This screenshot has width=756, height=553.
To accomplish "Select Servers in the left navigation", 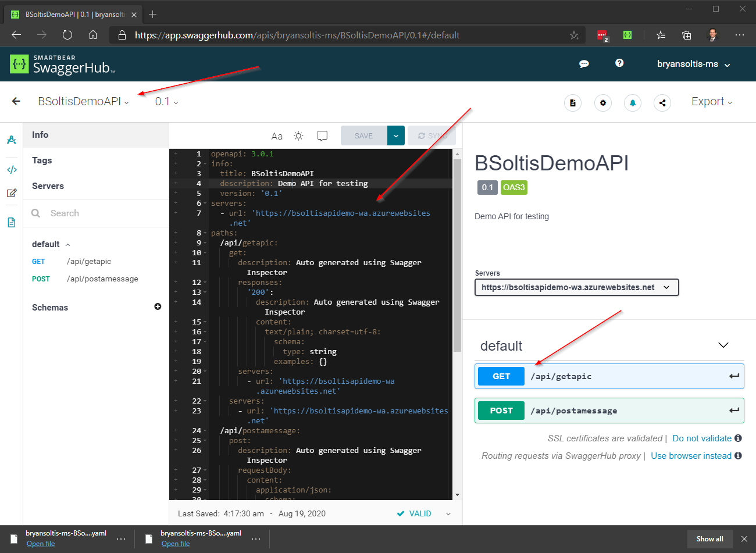I will 48,186.
